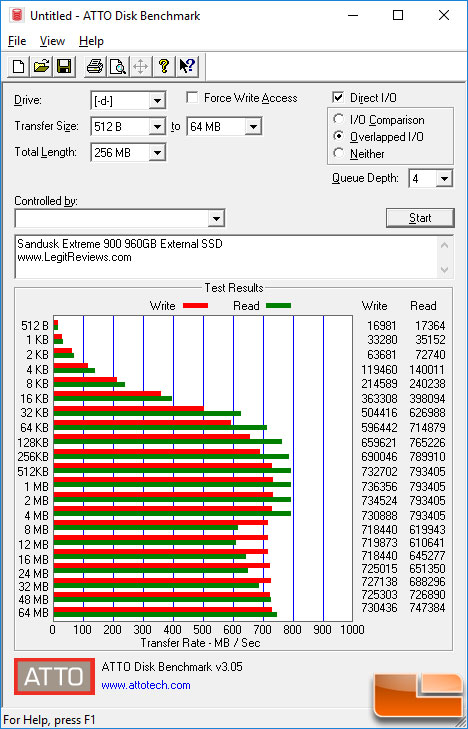The width and height of the screenshot is (468, 729).
Task: Open the File menu
Action: click(x=17, y=41)
